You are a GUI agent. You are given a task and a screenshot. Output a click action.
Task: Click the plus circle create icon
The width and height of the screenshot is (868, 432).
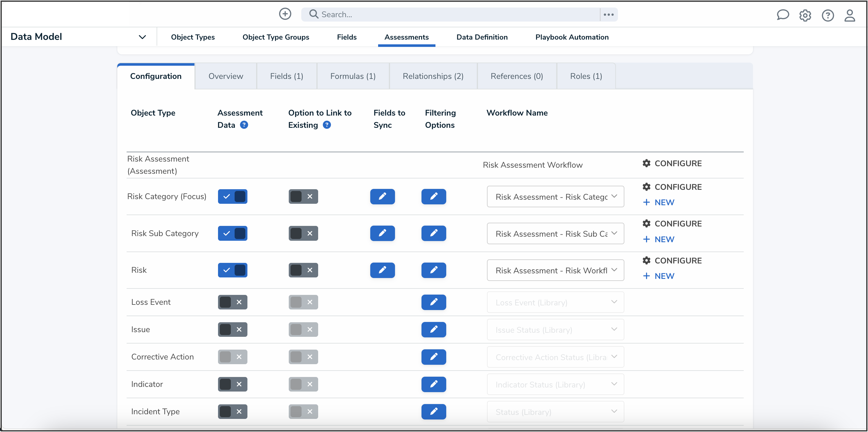(x=285, y=14)
